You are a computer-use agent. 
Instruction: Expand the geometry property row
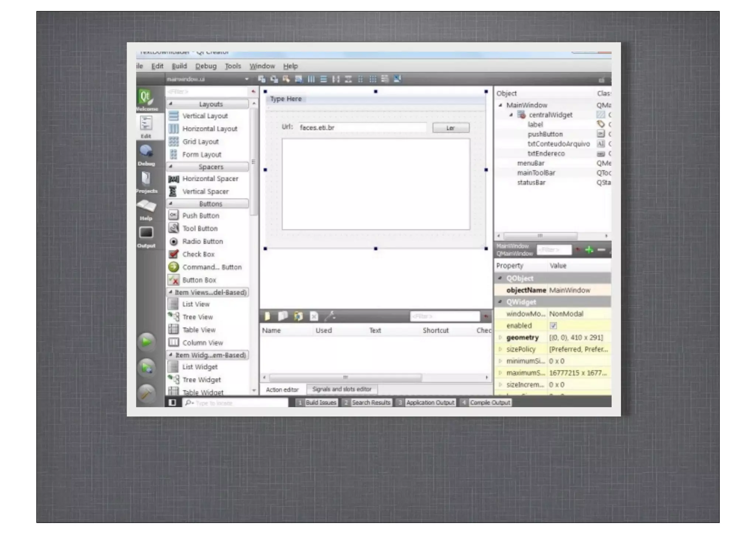tap(500, 337)
